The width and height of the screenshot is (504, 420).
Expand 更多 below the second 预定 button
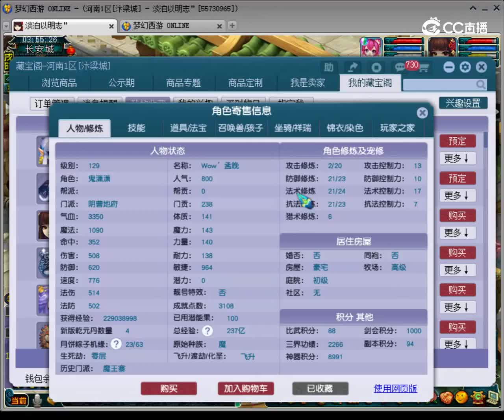(457, 195)
